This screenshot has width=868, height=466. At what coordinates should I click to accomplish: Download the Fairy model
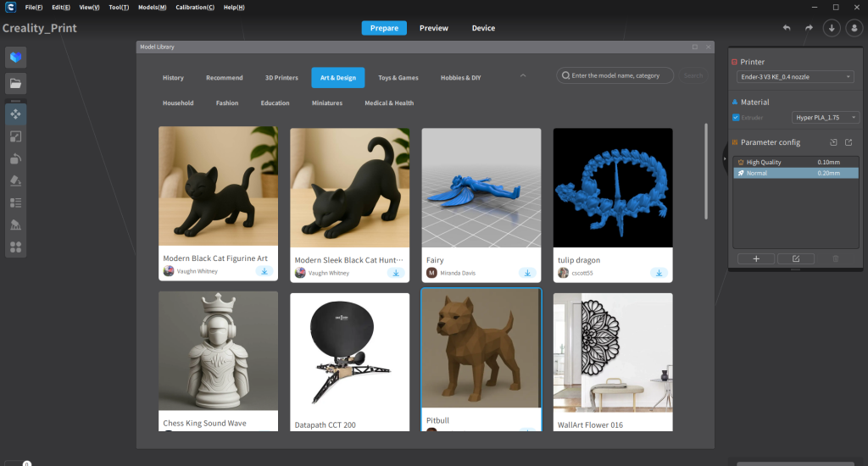tap(527, 272)
